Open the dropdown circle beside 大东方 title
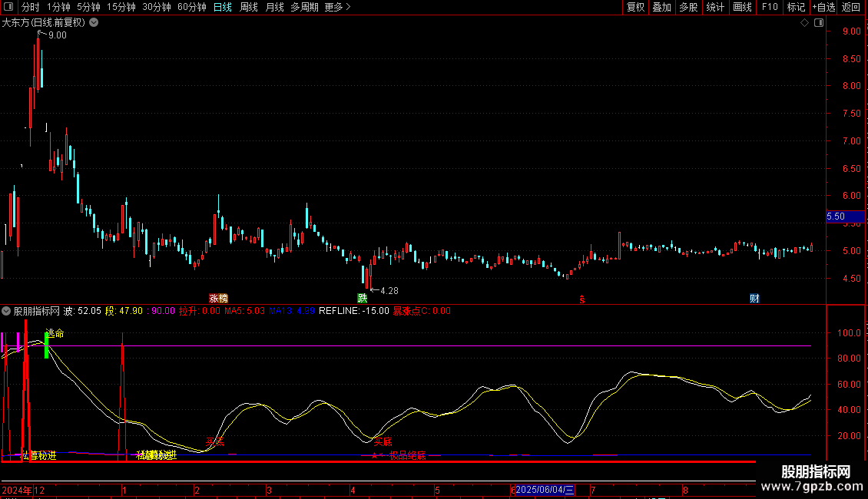868x499 pixels. coord(94,23)
